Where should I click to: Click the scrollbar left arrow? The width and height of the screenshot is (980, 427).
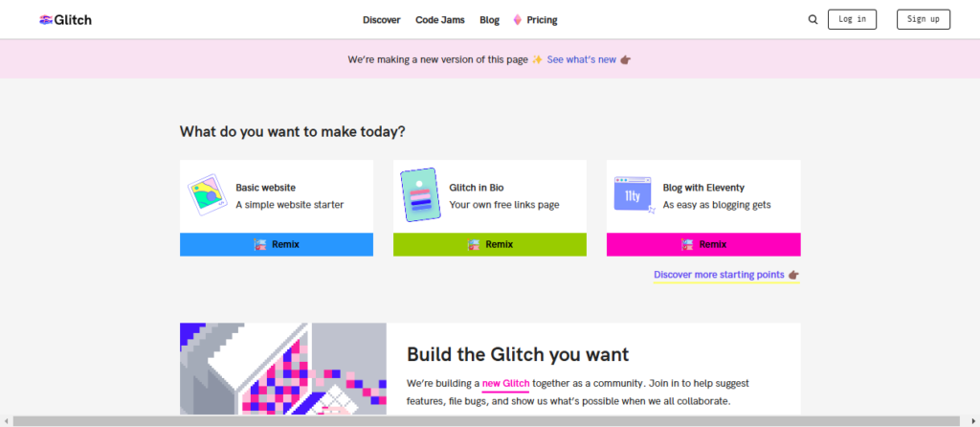[x=6, y=420]
